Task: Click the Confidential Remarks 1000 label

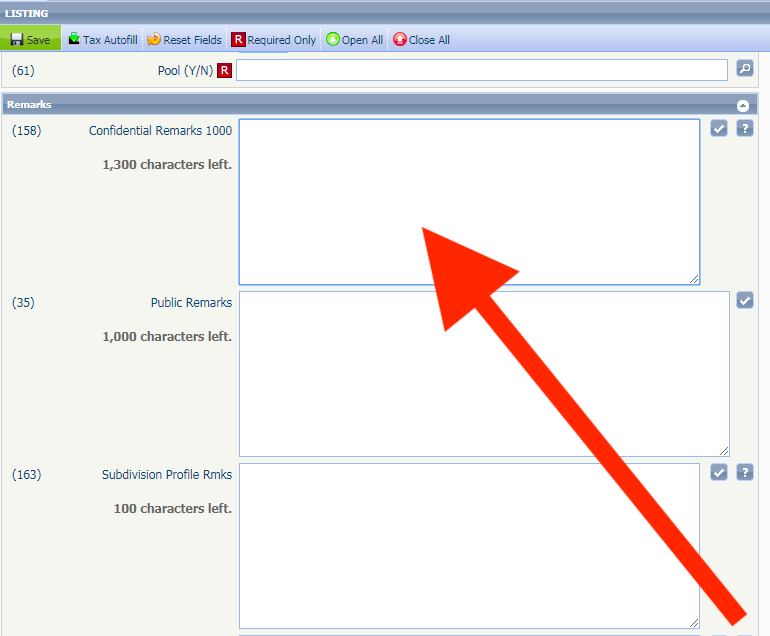Action: pyautogui.click(x=160, y=131)
